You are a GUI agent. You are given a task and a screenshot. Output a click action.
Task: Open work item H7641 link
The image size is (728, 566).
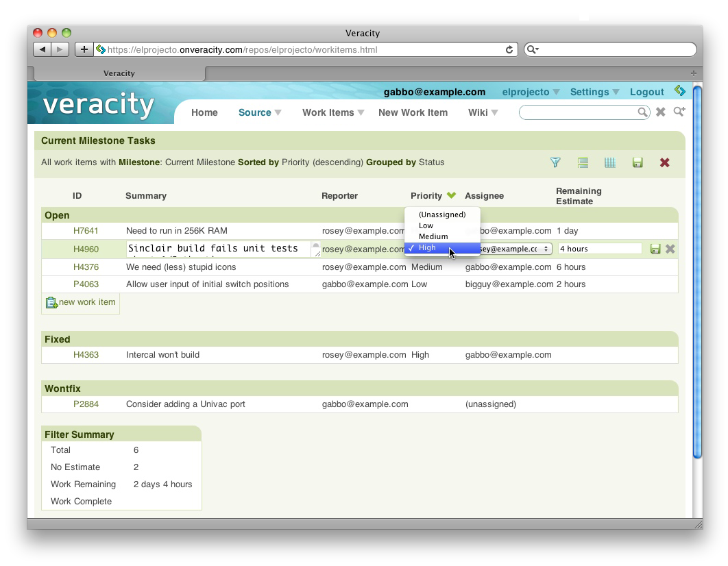(x=86, y=231)
